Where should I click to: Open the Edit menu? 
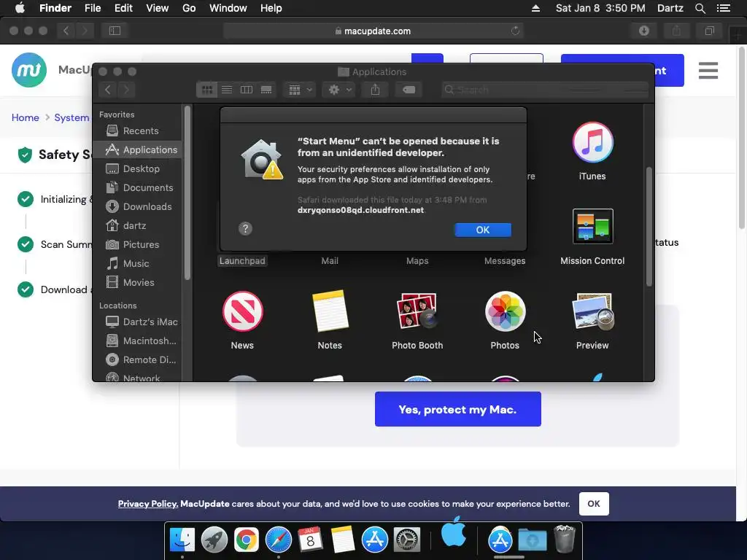click(x=123, y=8)
